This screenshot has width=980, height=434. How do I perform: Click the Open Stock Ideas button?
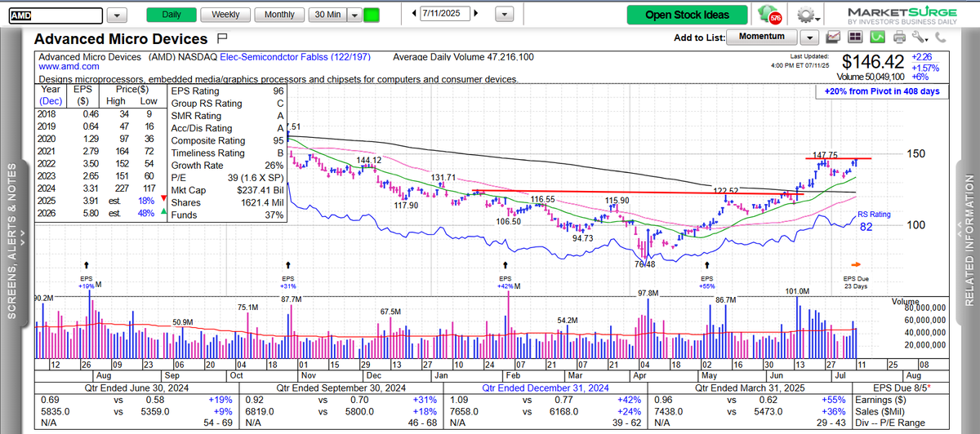pos(686,15)
